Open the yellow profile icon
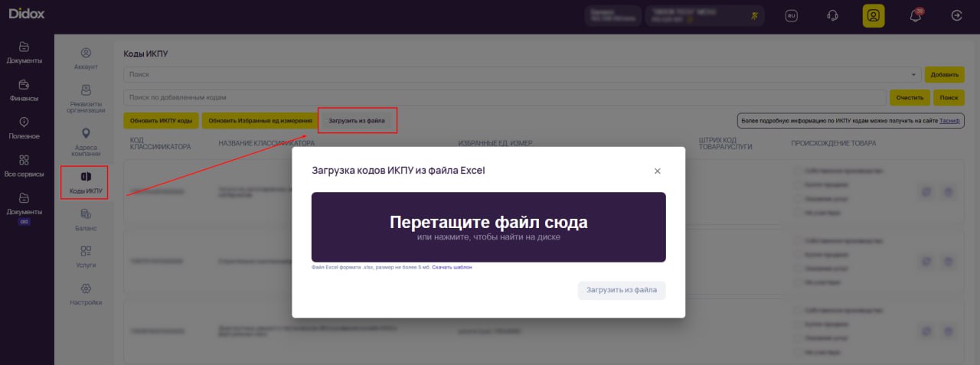Image resolution: width=980 pixels, height=365 pixels. click(873, 15)
